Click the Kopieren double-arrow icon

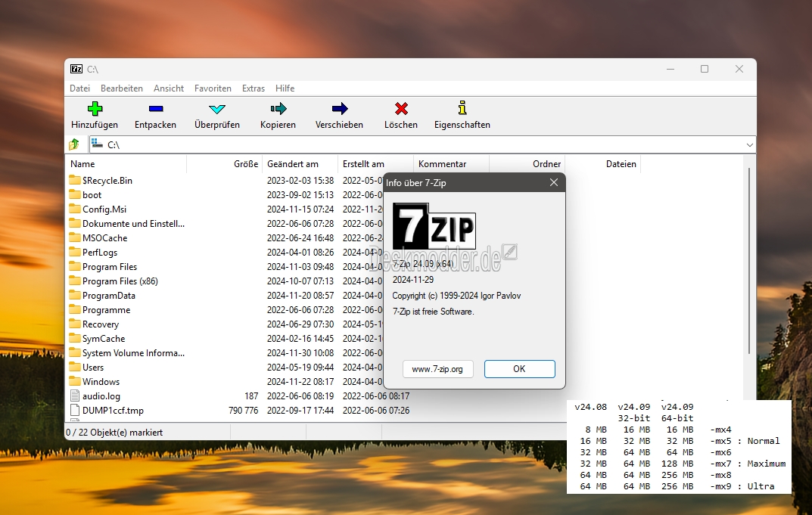[278, 109]
